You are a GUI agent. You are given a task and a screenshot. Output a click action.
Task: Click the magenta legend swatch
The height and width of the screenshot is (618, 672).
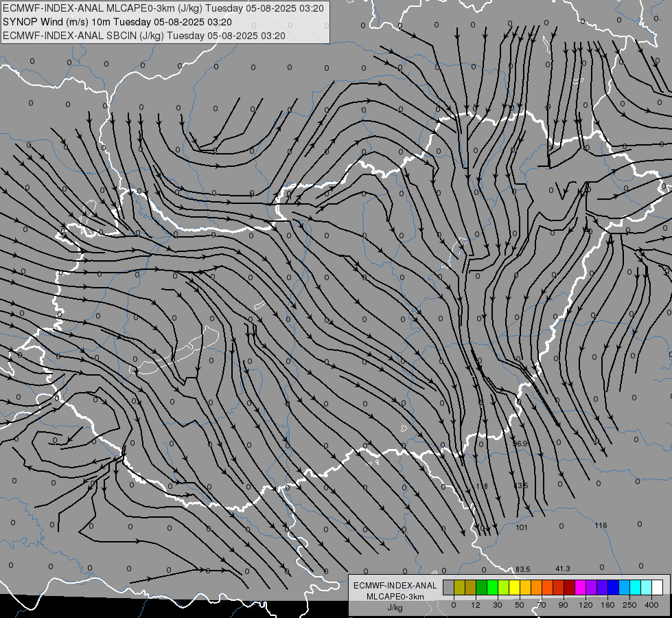581,587
